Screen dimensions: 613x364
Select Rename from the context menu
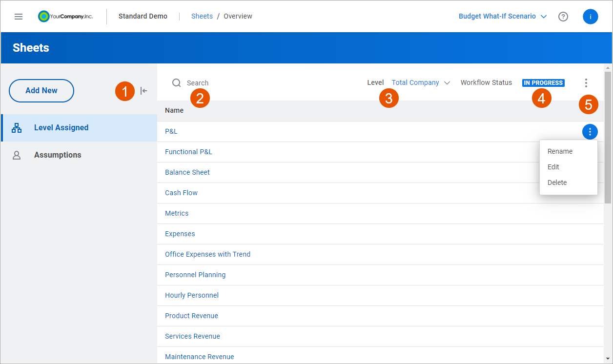(x=560, y=151)
